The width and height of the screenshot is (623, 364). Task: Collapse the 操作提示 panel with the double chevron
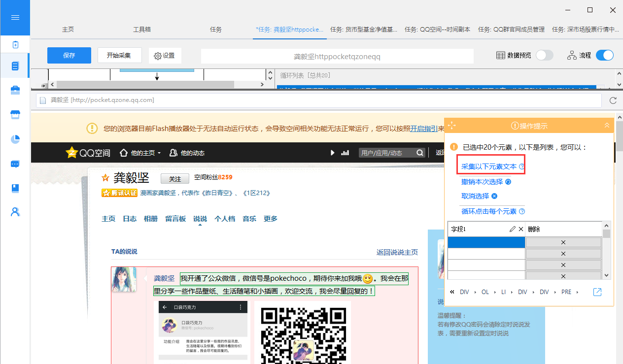[x=607, y=126]
